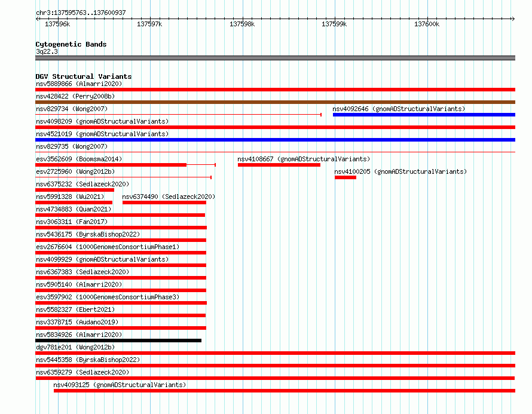
Task: Click the Cytogenetic Bands track title
Action: (71, 44)
